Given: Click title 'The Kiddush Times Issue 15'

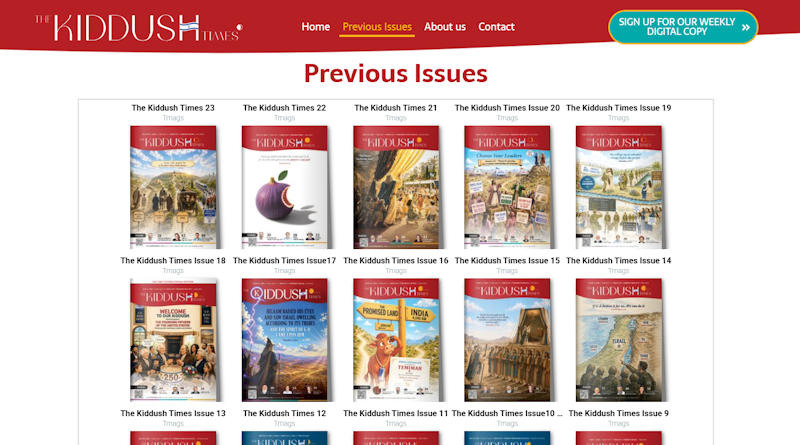Looking at the screenshot, I should [507, 260].
